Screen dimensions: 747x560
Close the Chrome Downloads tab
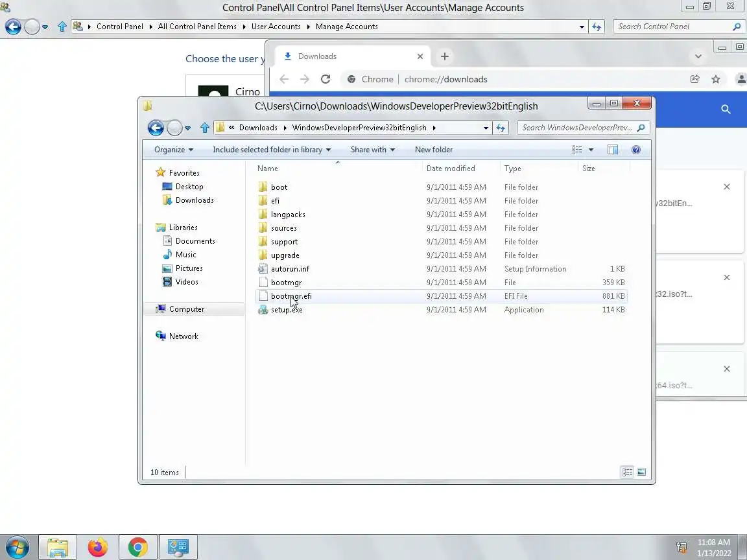click(420, 56)
